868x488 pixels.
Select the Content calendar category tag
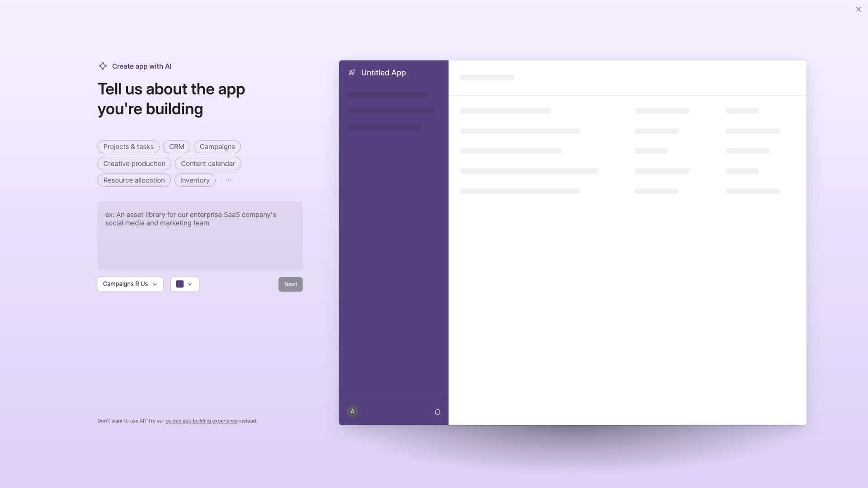click(208, 163)
